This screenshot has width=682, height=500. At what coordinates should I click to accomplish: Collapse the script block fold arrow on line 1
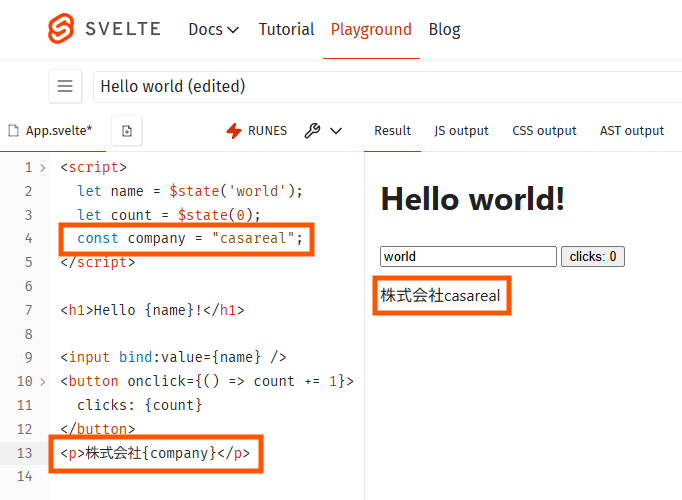tap(43, 168)
